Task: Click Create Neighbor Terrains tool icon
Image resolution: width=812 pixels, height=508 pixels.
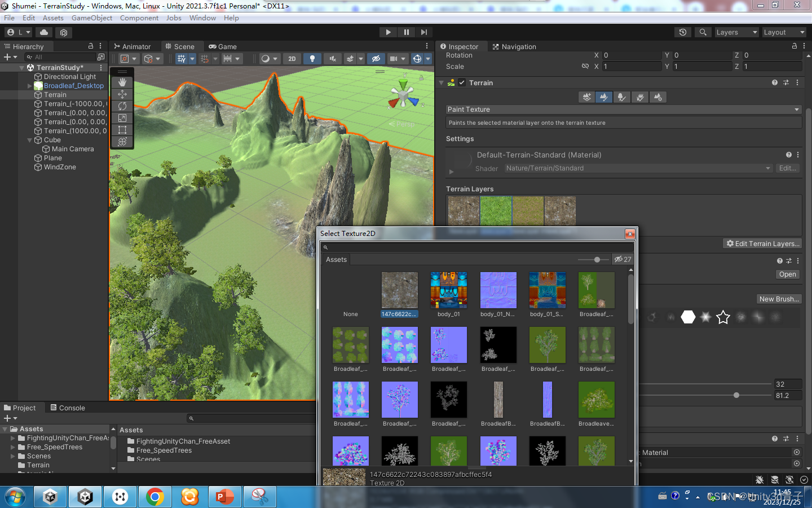Action: [x=587, y=97]
